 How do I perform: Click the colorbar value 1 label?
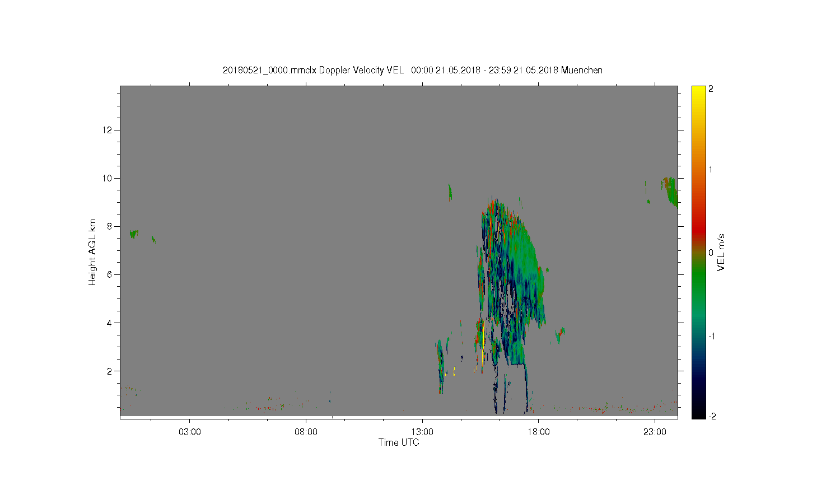point(711,169)
